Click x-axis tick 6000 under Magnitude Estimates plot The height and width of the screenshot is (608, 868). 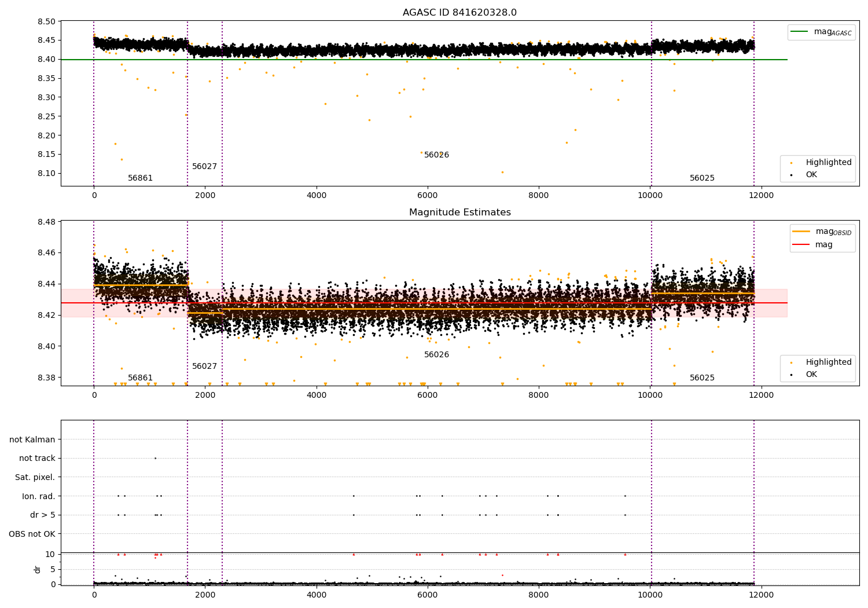pos(428,395)
